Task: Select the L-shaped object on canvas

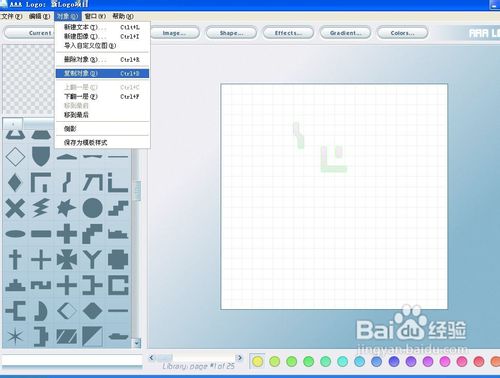Action: [333, 159]
